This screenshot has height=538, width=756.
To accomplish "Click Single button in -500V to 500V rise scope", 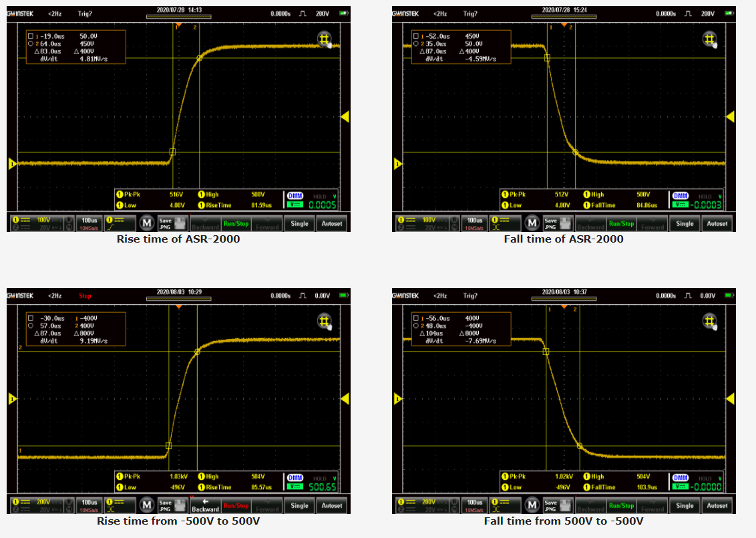I will [x=299, y=506].
